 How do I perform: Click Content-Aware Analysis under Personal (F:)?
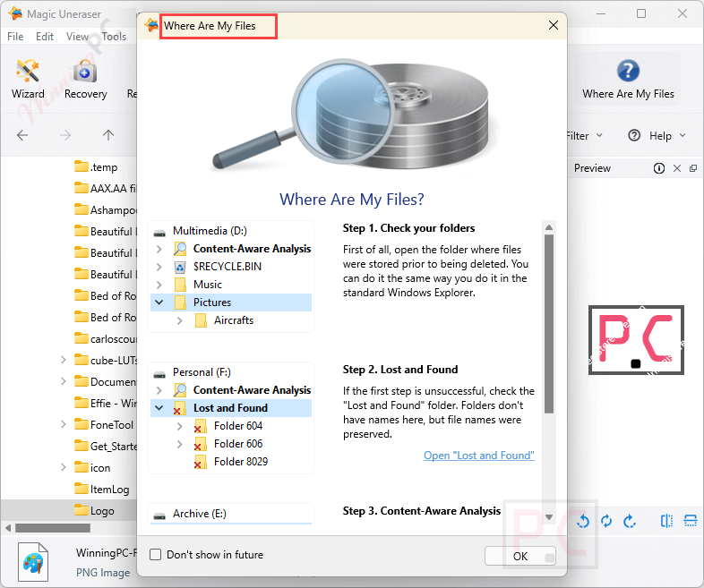pyautogui.click(x=252, y=389)
